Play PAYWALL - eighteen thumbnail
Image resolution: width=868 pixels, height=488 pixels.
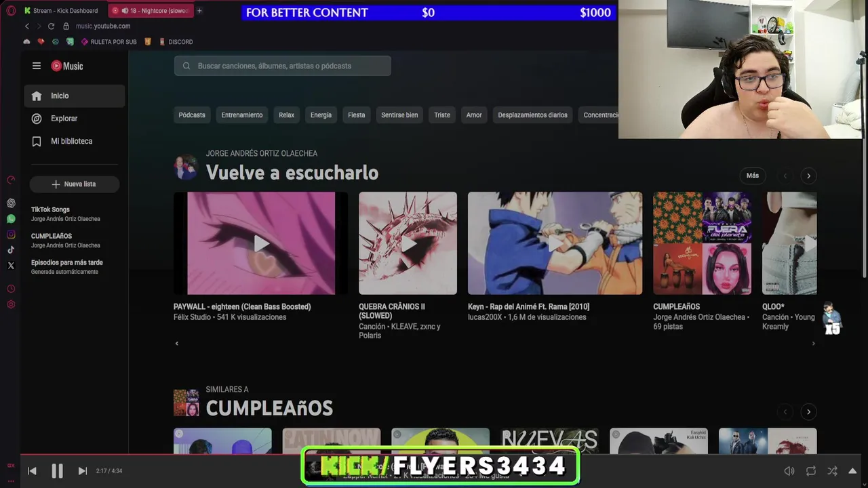[261, 243]
